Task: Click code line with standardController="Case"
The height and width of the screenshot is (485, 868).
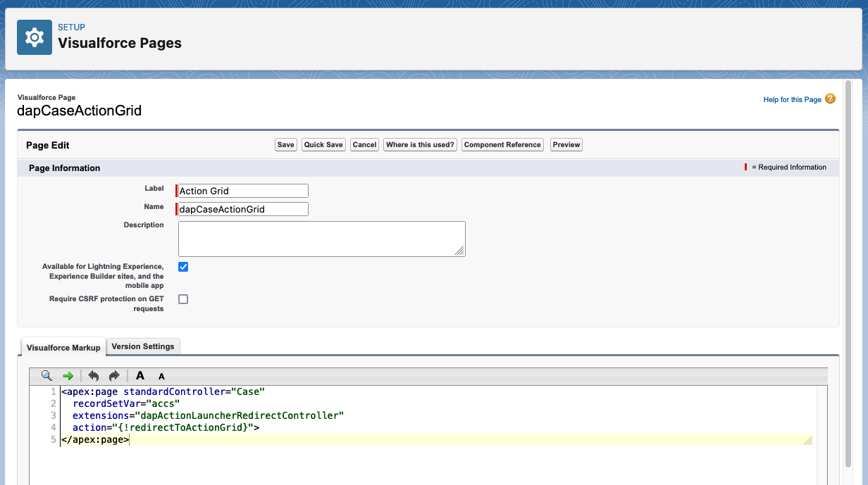Action: tap(163, 391)
